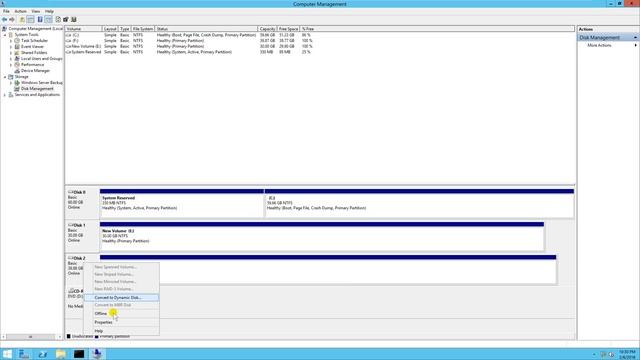Select Disk Management in the tree
The height and width of the screenshot is (360, 640).
[x=37, y=89]
